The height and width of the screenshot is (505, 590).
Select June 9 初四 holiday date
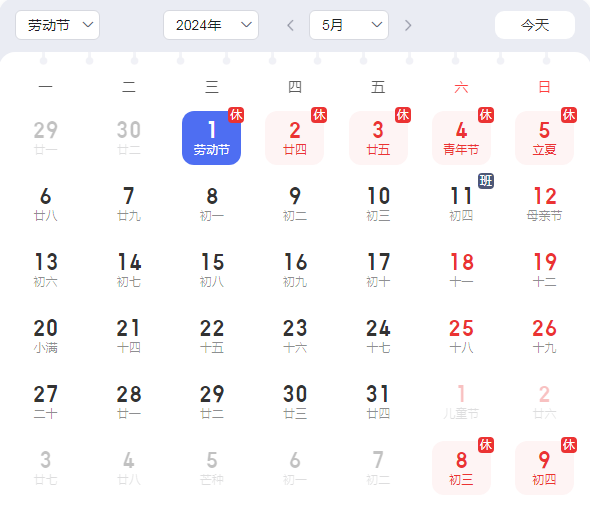544,468
